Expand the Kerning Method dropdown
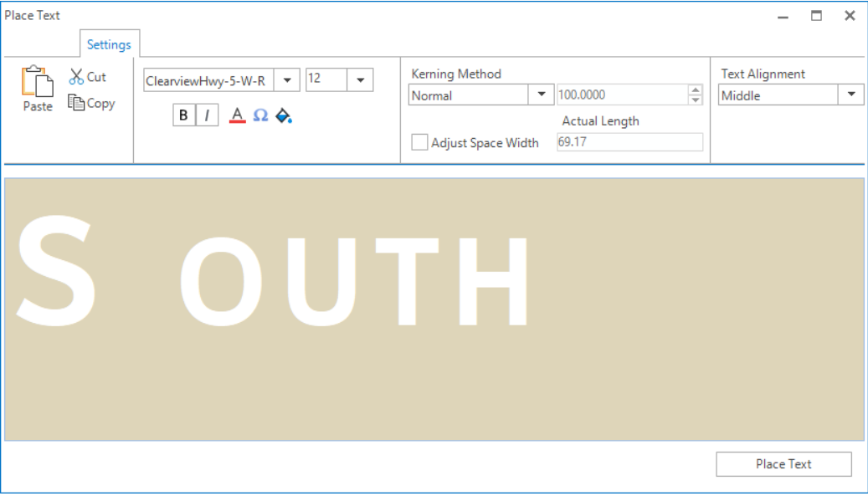Viewport: 868px width, 496px height. click(542, 95)
